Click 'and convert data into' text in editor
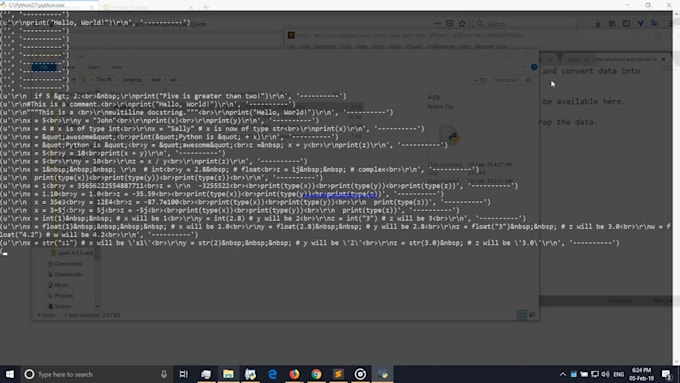The image size is (680, 383). coord(591,71)
